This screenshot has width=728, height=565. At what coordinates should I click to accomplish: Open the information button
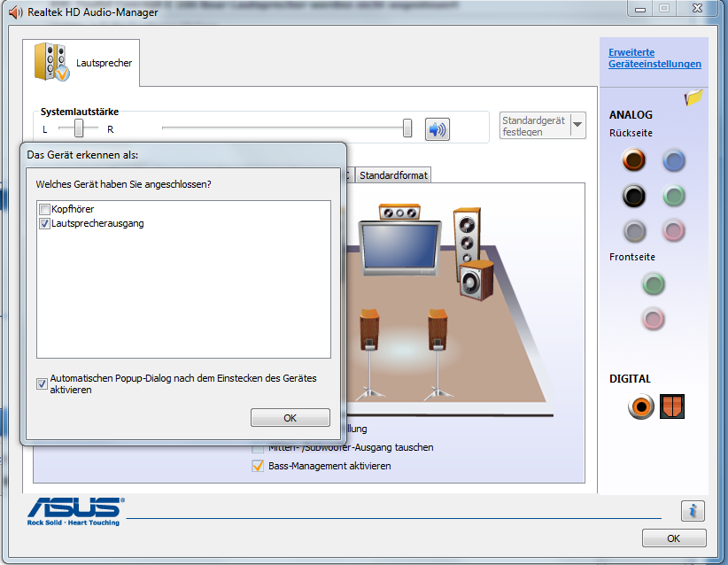click(693, 511)
